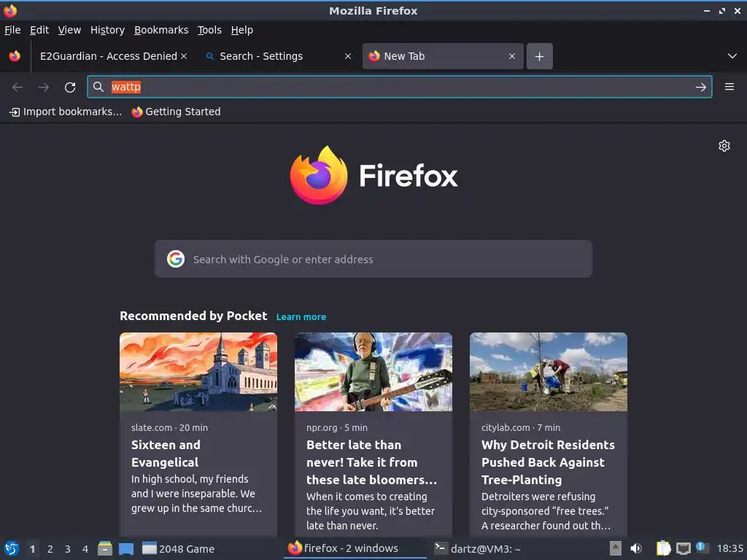Close the E2Guardian - Access Denied tab

[184, 56]
